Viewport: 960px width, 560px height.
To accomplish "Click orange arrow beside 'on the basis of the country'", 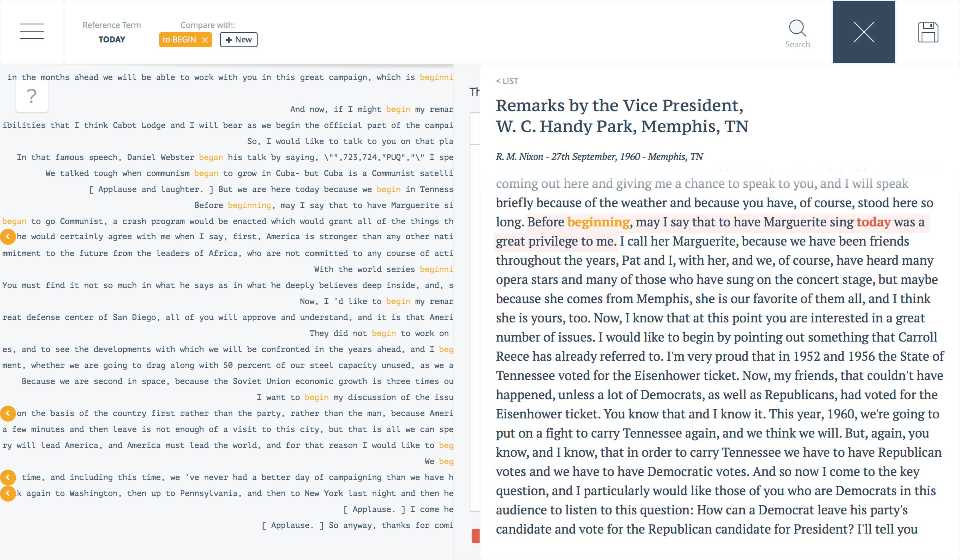I will pyautogui.click(x=8, y=413).
